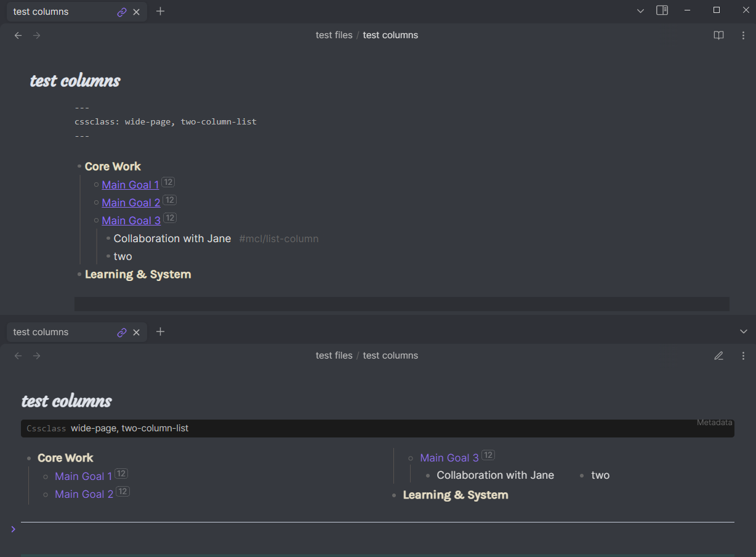Open more options menu in lower pane
The width and height of the screenshot is (756, 557).
pyautogui.click(x=743, y=356)
